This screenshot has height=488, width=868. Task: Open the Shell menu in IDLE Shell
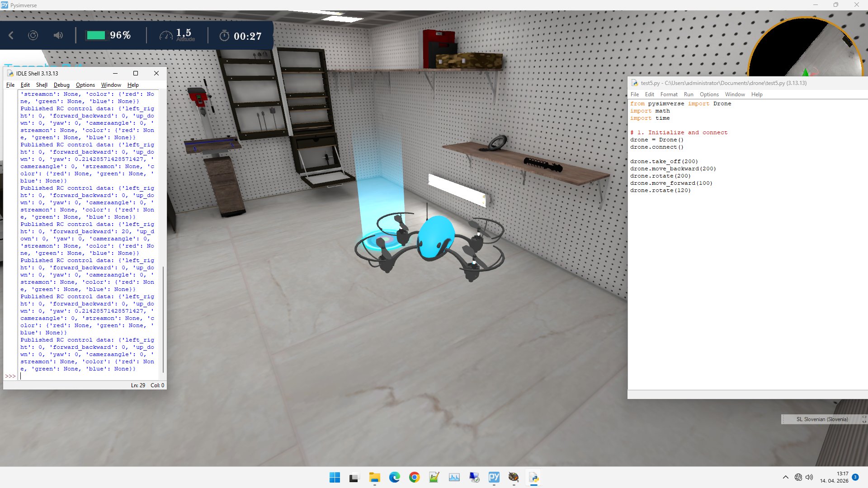[42, 85]
